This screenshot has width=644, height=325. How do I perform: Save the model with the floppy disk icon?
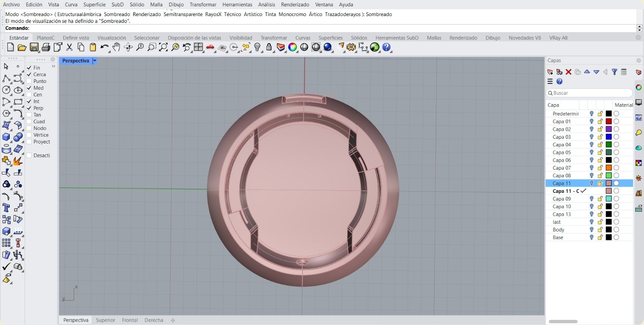(x=34, y=47)
